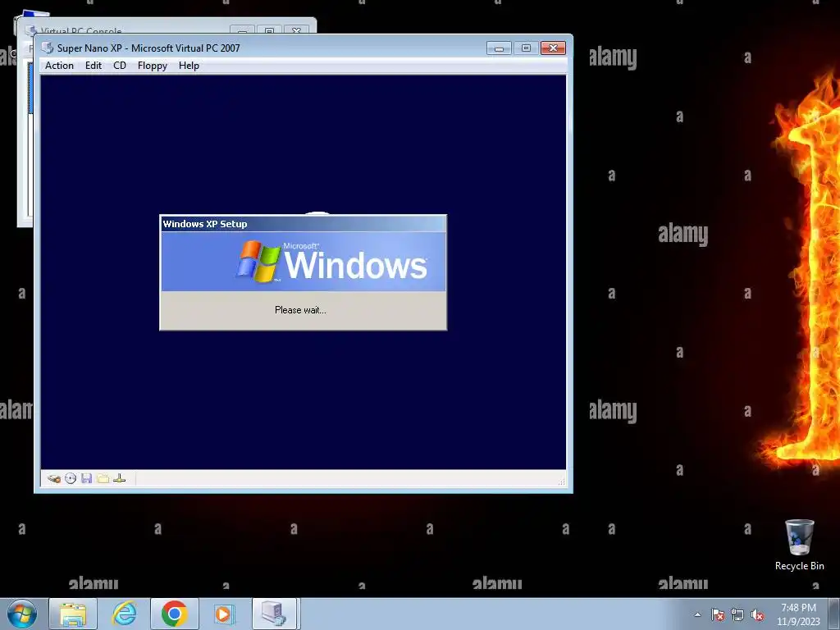Open the Edit menu

click(94, 66)
